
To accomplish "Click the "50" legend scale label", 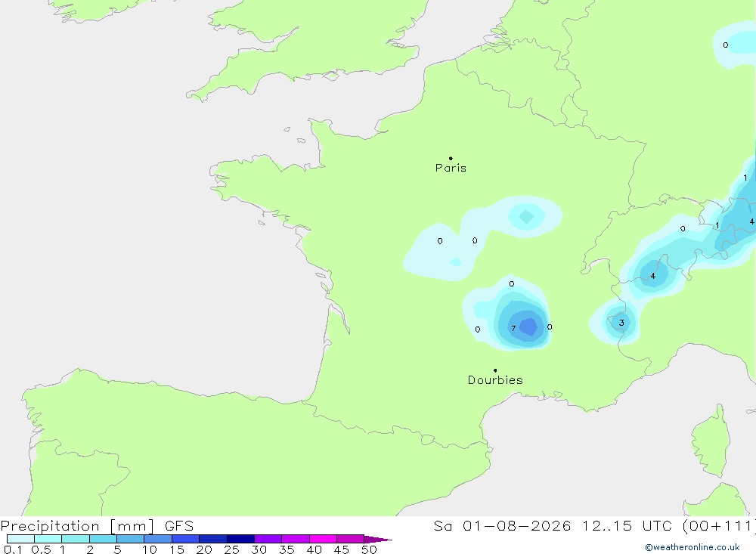I will coord(369,549).
